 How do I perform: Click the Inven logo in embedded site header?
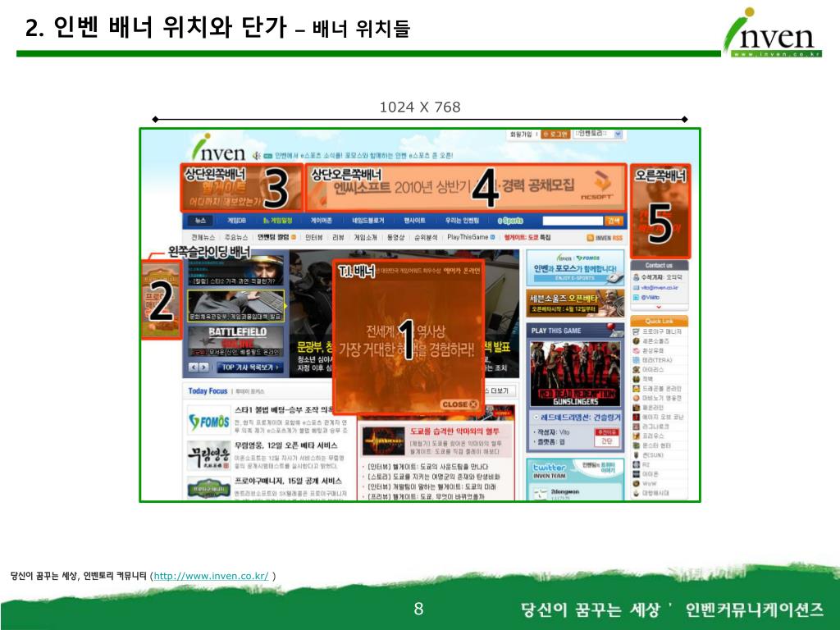[x=218, y=147]
